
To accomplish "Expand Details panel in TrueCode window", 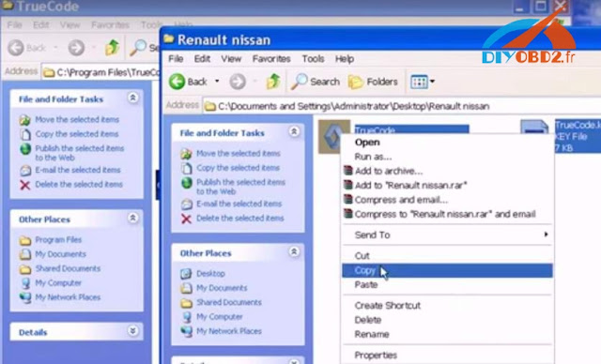I will 132,331.
